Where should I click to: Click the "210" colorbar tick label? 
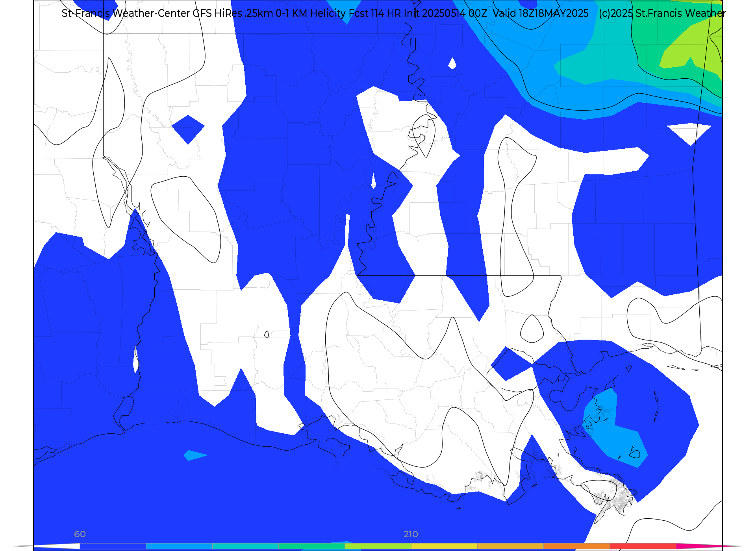click(x=411, y=534)
